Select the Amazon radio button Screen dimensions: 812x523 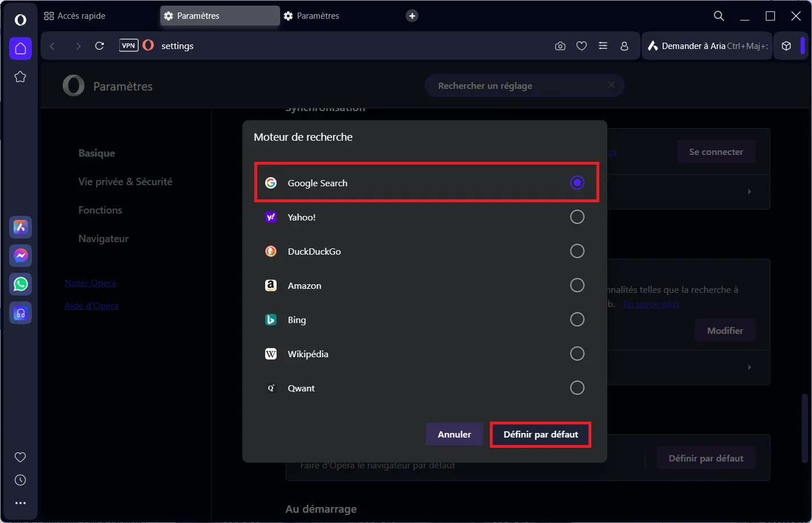[x=577, y=285]
